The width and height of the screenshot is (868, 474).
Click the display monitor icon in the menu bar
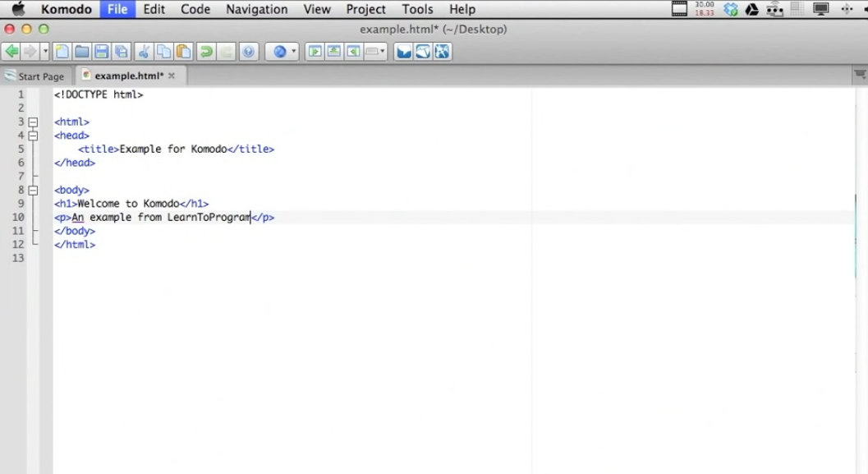click(x=821, y=9)
